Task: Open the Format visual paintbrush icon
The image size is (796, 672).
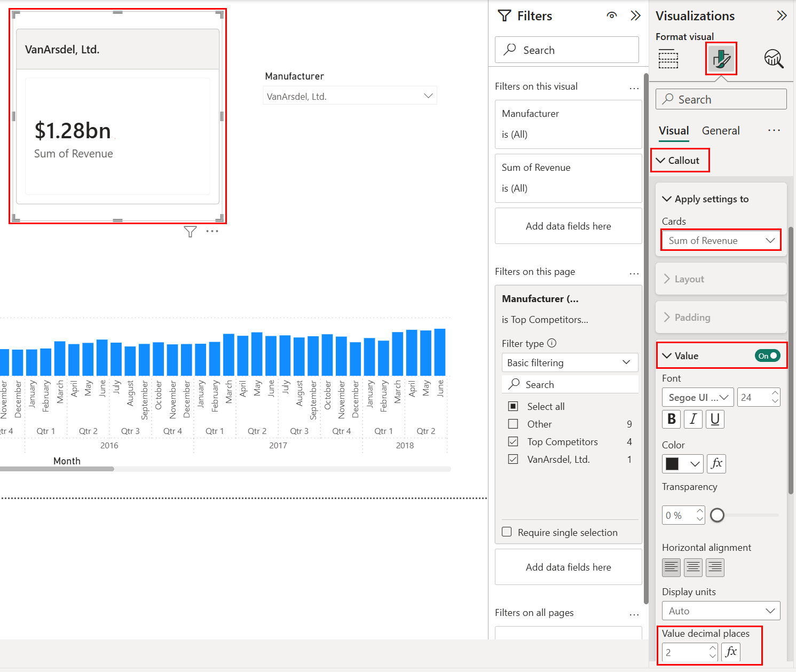Action: (x=721, y=59)
